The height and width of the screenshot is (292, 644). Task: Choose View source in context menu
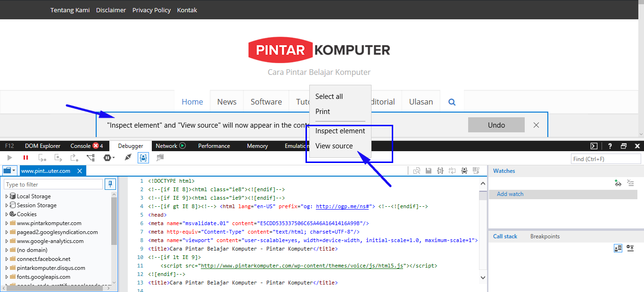334,146
